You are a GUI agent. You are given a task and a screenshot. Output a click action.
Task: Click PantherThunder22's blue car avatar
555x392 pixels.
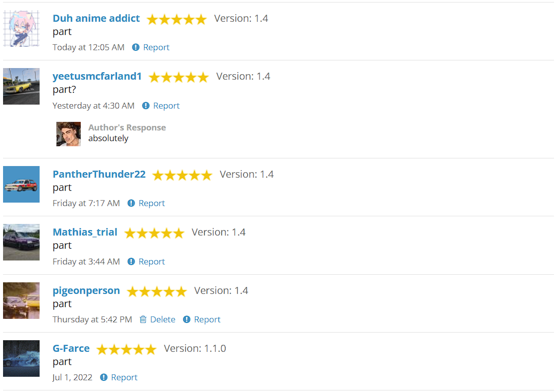point(21,184)
